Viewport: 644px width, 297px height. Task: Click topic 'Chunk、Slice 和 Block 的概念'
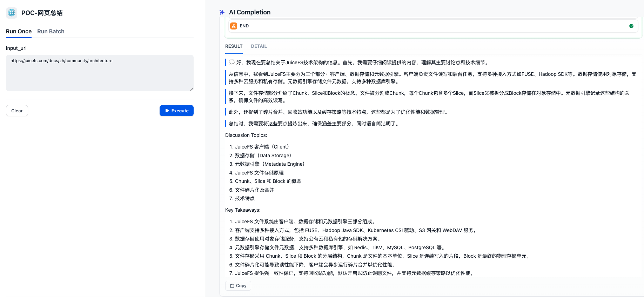[268, 181]
